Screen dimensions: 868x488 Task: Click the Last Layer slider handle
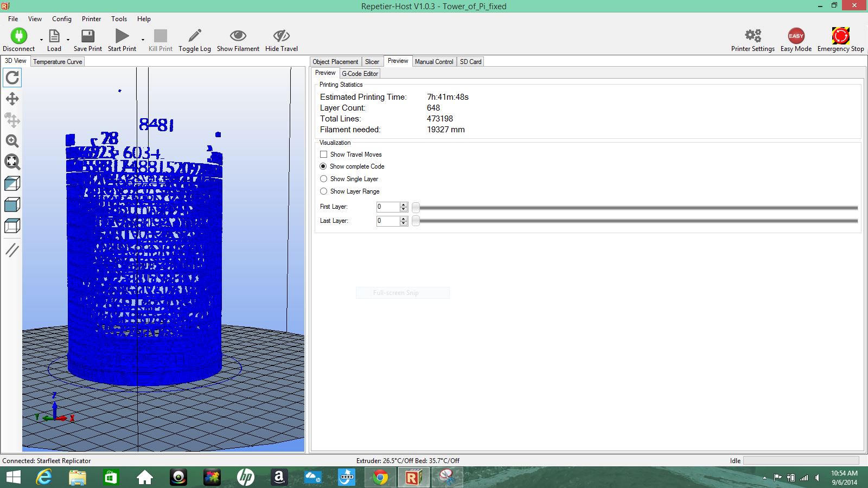[416, 221]
